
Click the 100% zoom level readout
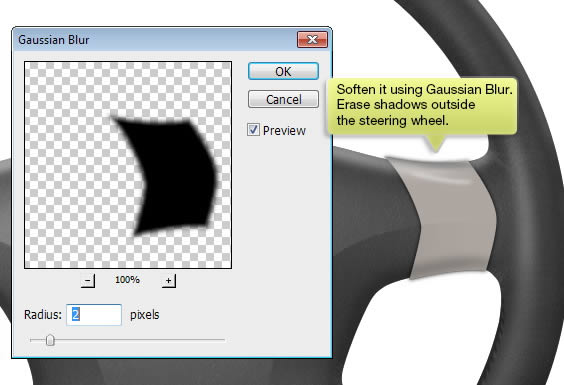127,280
